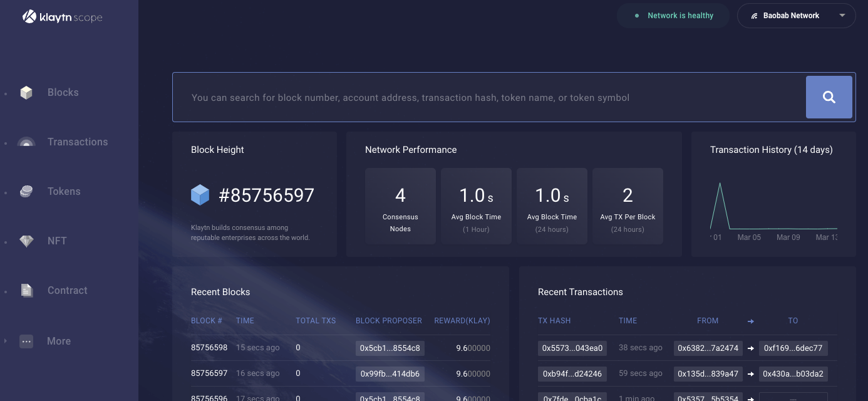Viewport: 868px width, 401px height.
Task: Open the Contract menu item
Action: pos(68,291)
